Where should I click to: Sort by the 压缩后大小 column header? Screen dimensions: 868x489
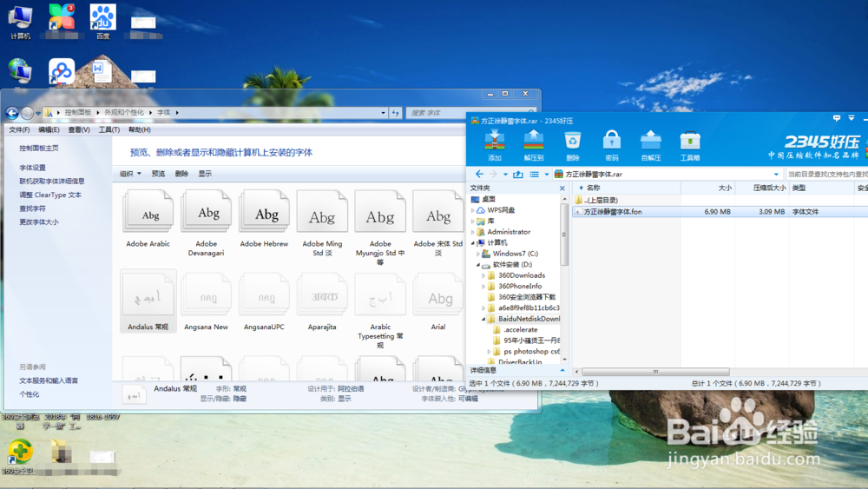pyautogui.click(x=769, y=188)
